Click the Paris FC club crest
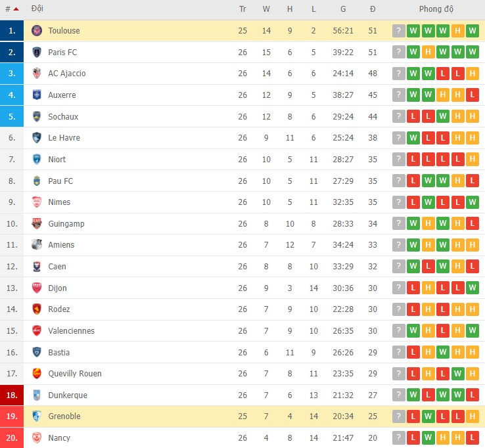The image size is (485, 448). coord(37,52)
